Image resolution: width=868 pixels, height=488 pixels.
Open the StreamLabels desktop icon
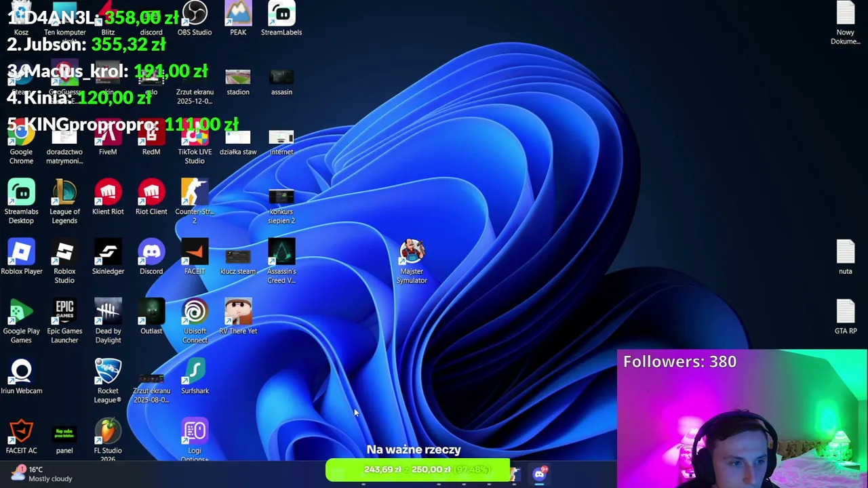click(x=281, y=18)
